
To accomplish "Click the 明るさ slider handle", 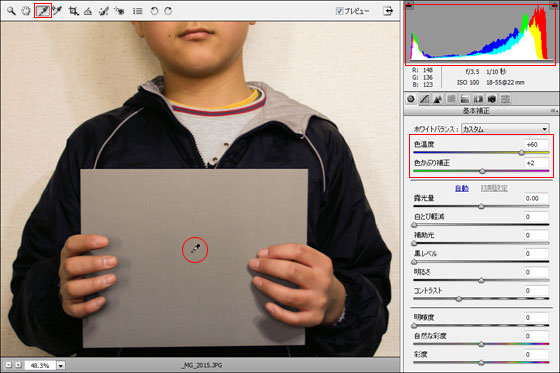I will (x=481, y=280).
